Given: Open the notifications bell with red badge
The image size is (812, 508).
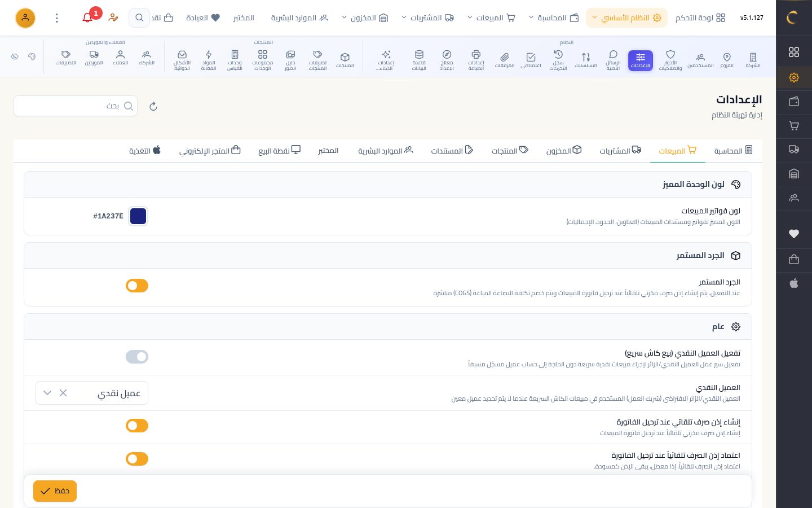Looking at the screenshot, I should point(89,17).
